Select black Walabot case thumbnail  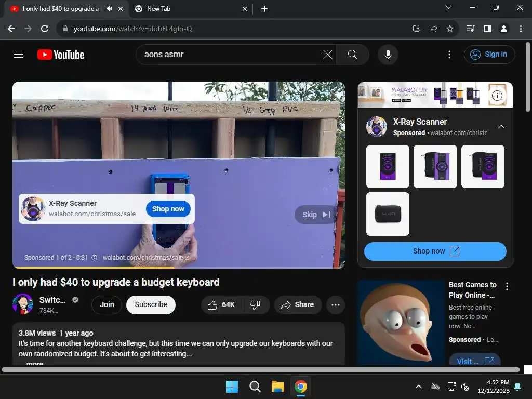click(x=388, y=214)
